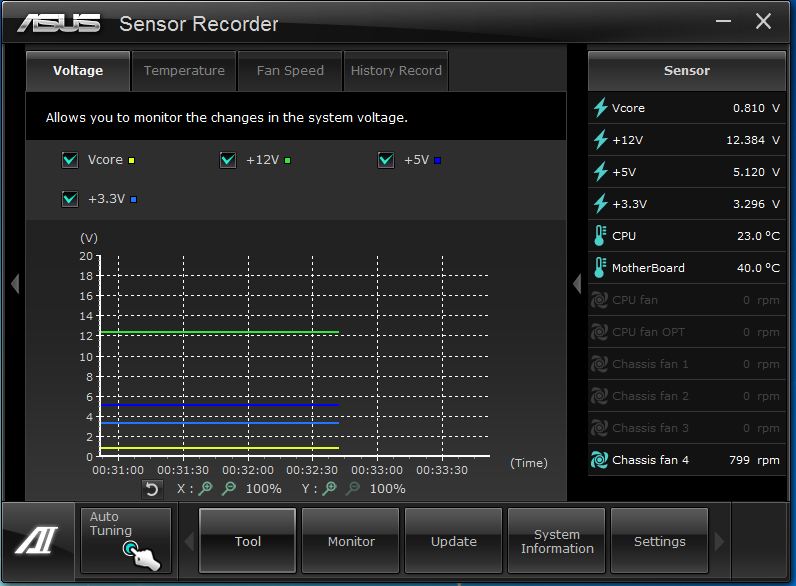Uncheck the +3.3V voltage checkbox

[70, 199]
